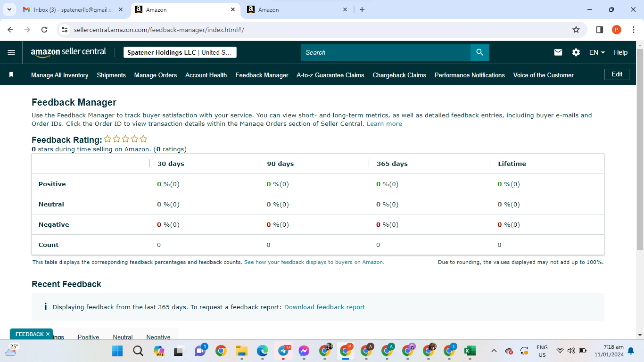Open the Seller Central hamburger menu
Image resolution: width=644 pixels, height=362 pixels.
pos(11,52)
